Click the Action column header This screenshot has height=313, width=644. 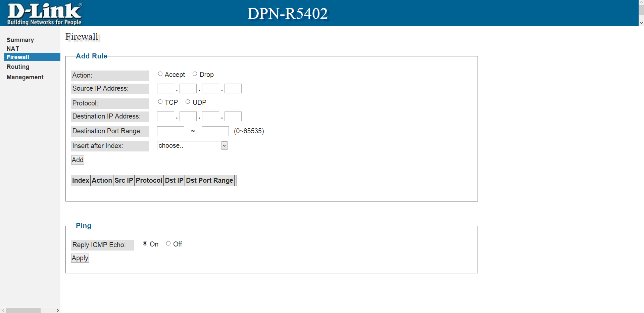click(x=102, y=180)
